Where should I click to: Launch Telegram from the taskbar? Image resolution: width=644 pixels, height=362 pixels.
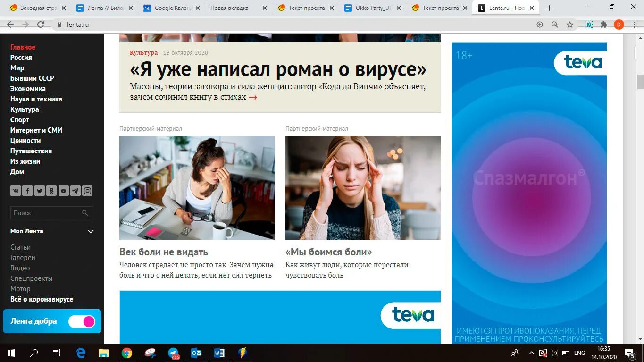pos(173,353)
